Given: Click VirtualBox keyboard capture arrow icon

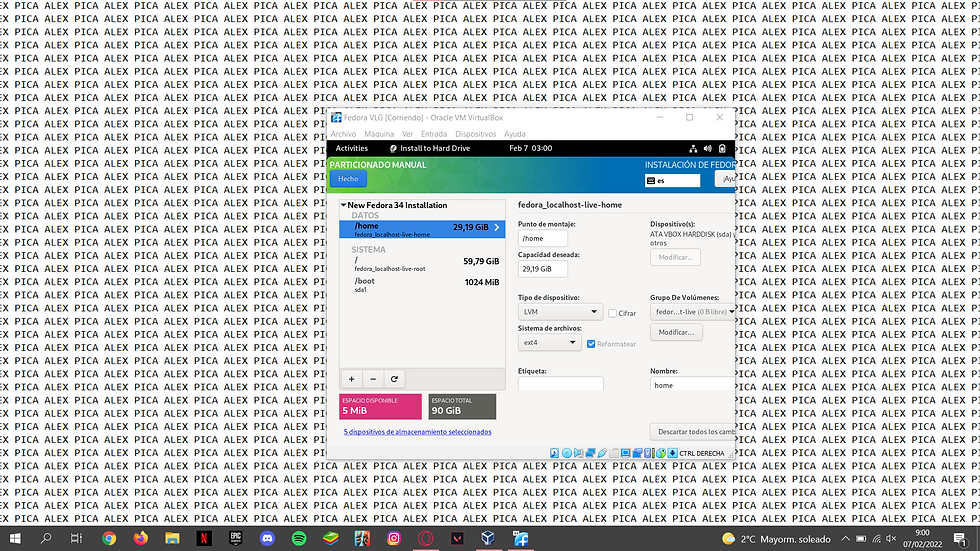Looking at the screenshot, I should click(672, 453).
